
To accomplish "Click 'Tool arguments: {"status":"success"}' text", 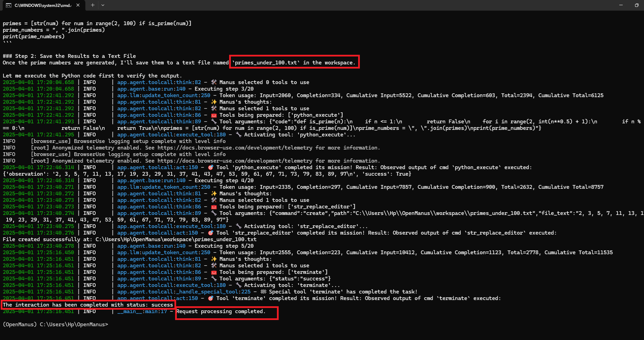I will 275,279.
